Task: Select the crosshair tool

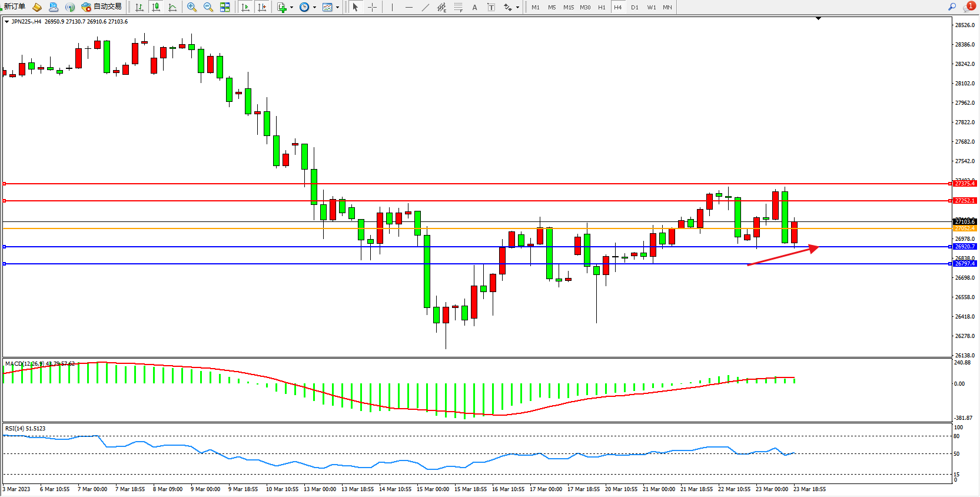Action: click(372, 7)
